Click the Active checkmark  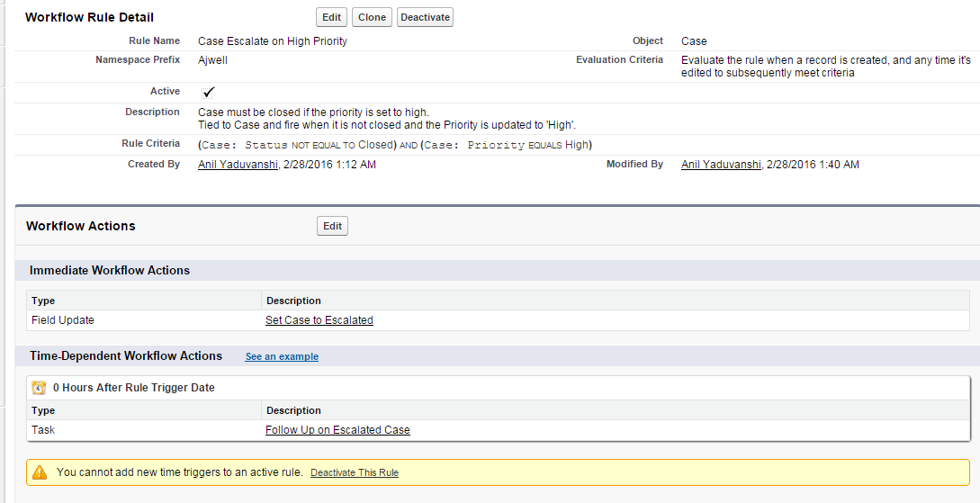[x=209, y=92]
